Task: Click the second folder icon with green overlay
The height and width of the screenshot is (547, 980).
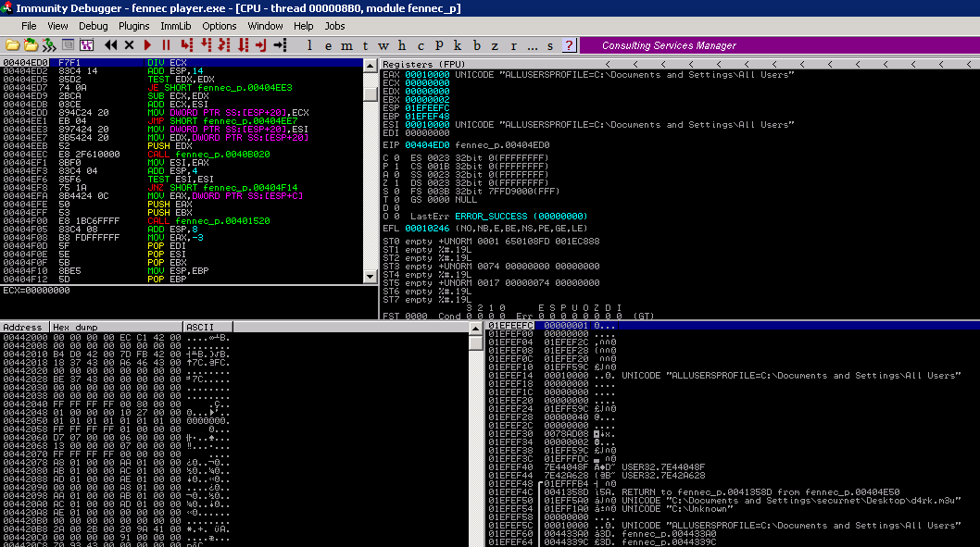Action: 31,45
